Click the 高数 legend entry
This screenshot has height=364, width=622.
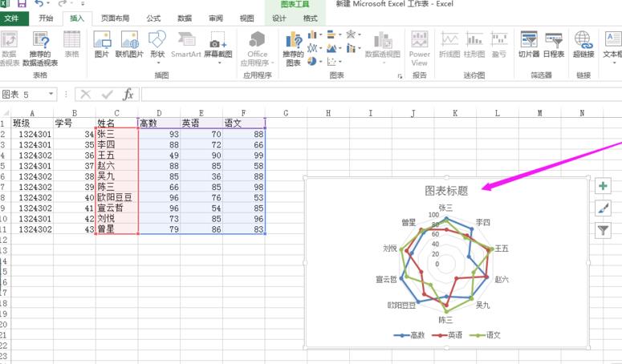click(409, 335)
